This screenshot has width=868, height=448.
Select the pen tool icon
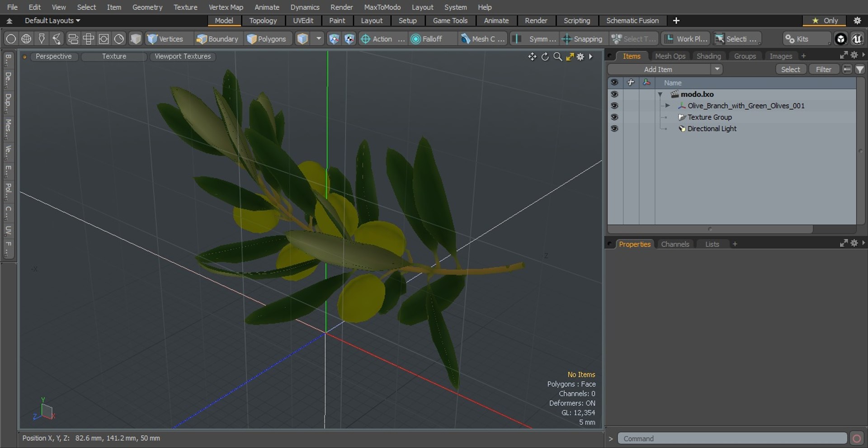[x=42, y=39]
